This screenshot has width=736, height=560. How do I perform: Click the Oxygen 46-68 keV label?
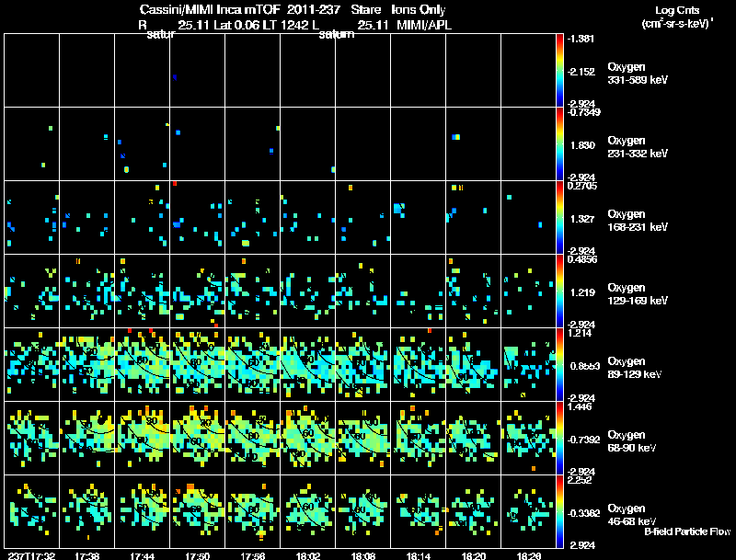(x=632, y=515)
